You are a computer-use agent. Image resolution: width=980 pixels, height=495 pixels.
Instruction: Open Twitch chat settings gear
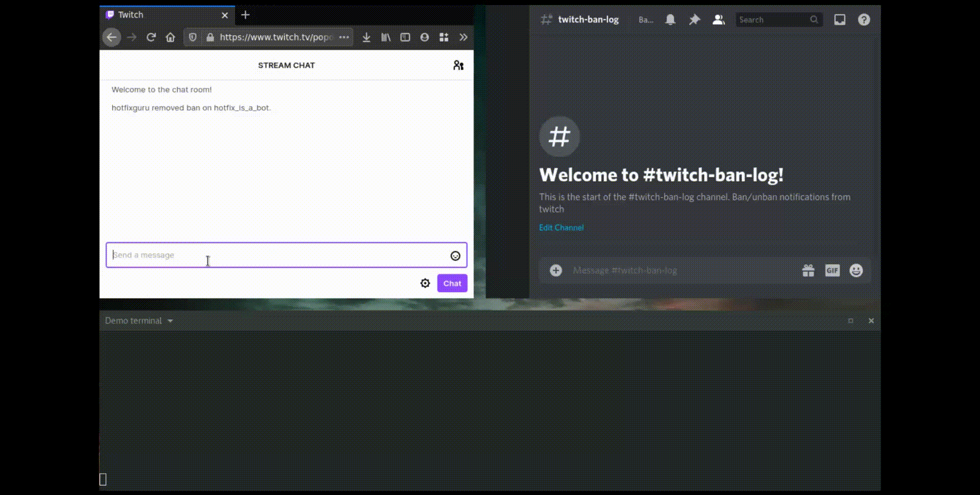425,283
